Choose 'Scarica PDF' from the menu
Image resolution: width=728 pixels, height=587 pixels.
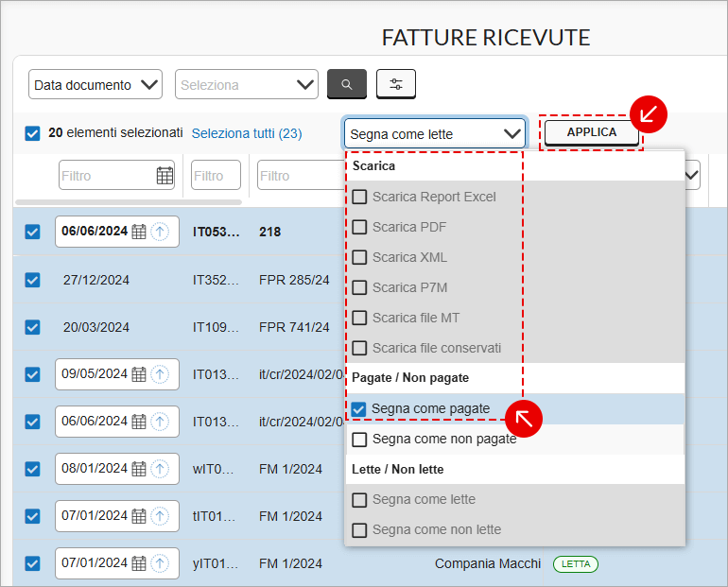(x=408, y=227)
